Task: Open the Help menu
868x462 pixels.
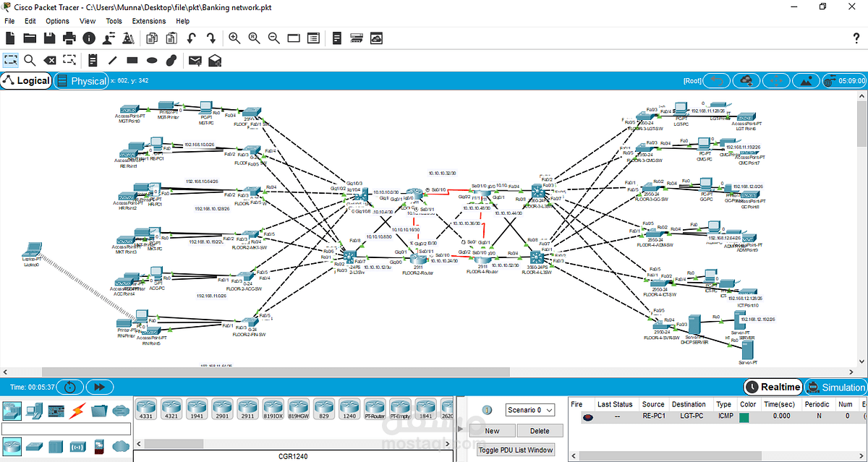Action: (183, 21)
